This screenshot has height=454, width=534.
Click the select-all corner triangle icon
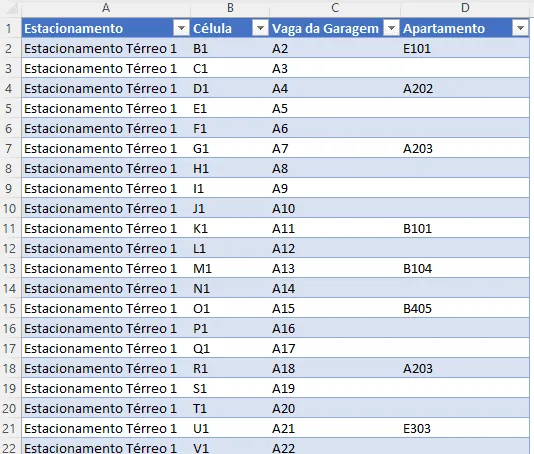click(11, 8)
